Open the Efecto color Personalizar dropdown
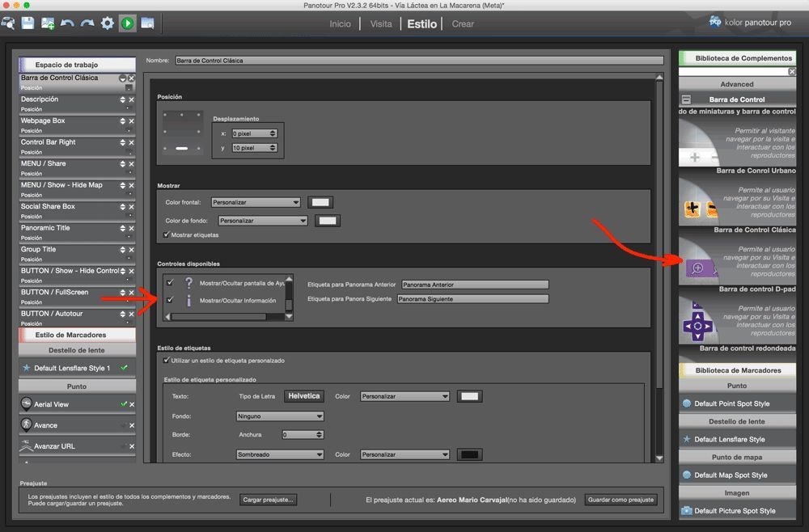The width and height of the screenshot is (809, 532). 404,454
